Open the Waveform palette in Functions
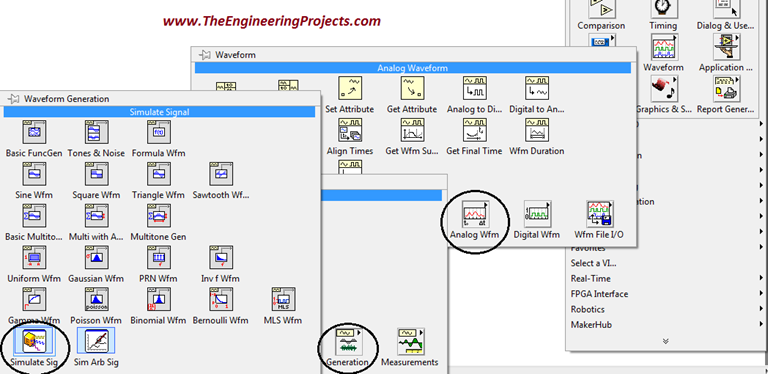The height and width of the screenshot is (374, 768). click(664, 47)
